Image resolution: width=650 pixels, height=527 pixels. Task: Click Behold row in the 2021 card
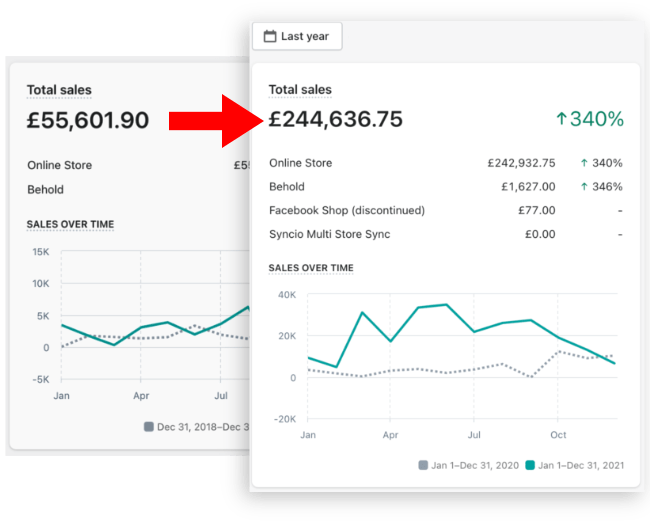coord(446,187)
